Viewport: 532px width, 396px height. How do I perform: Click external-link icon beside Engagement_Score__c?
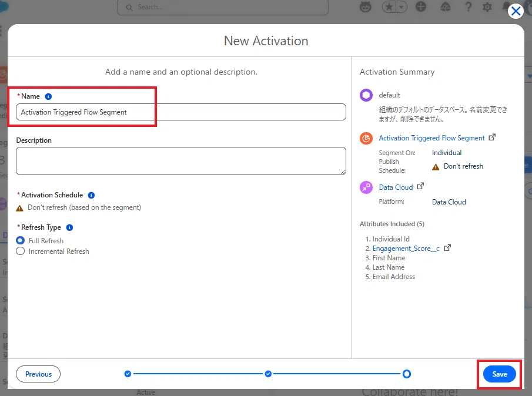447,247
